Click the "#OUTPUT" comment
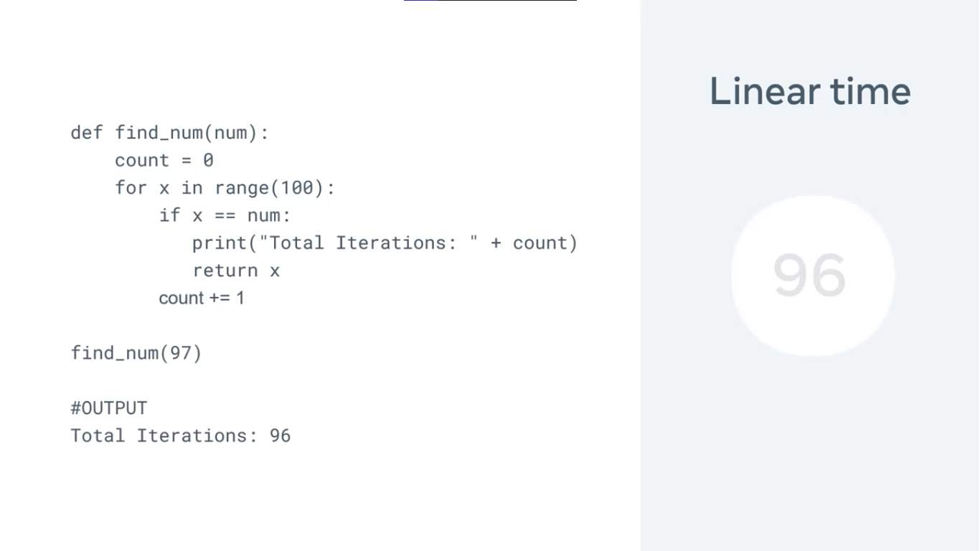Image resolution: width=980 pixels, height=551 pixels. click(x=109, y=408)
